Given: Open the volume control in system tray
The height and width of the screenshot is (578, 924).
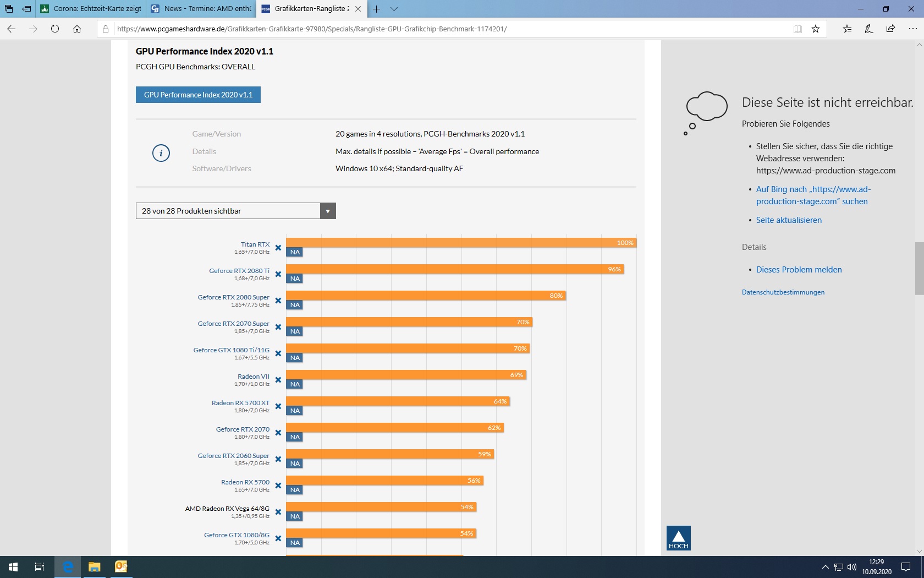Looking at the screenshot, I should tap(852, 567).
